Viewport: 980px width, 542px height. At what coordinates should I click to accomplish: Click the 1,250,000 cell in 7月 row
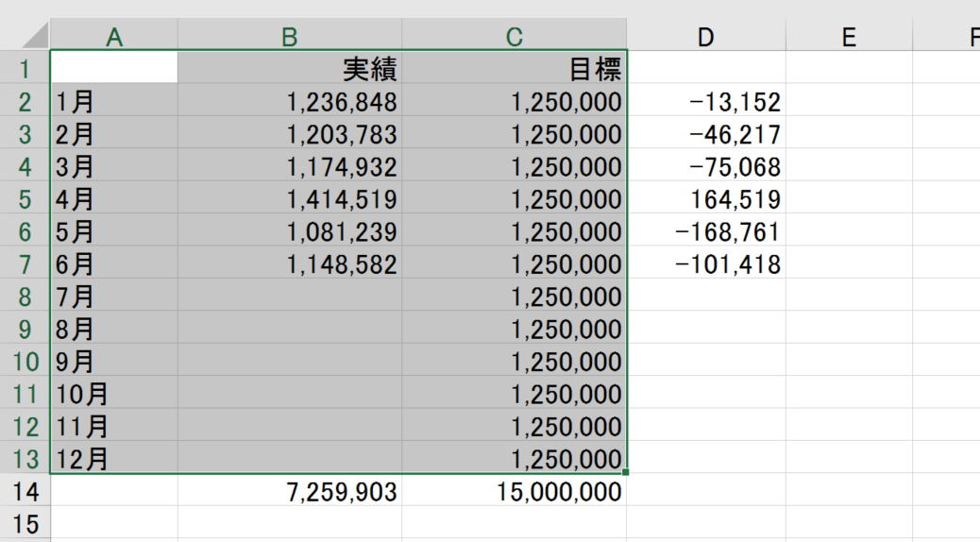tap(514, 295)
